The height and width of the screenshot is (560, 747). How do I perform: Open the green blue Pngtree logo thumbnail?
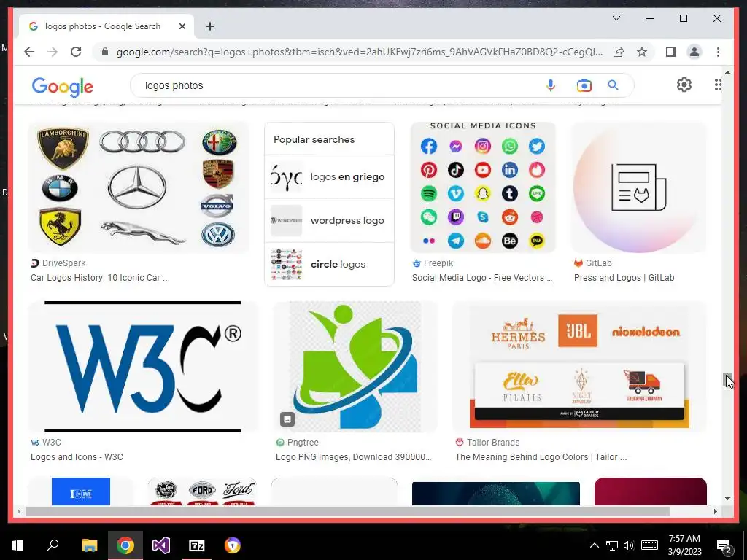355,367
